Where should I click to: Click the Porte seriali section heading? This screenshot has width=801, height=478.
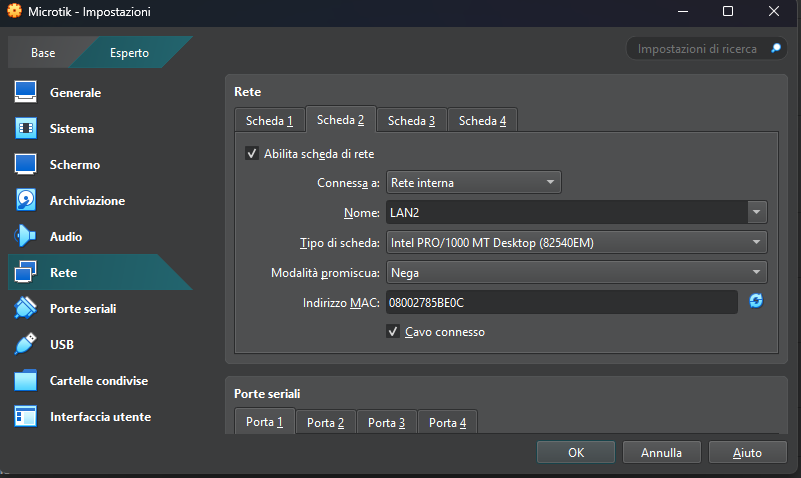[x=267, y=394]
